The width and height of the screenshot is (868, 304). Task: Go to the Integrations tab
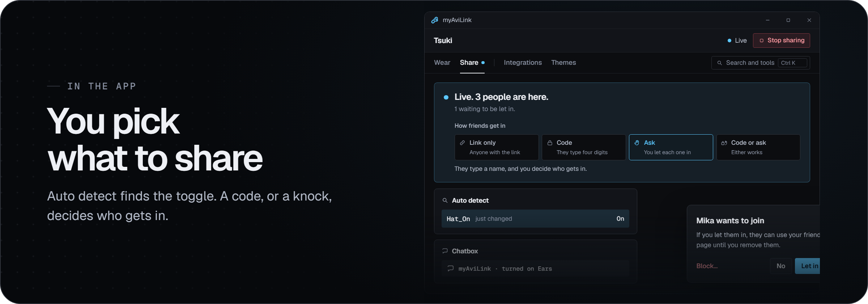coord(523,63)
